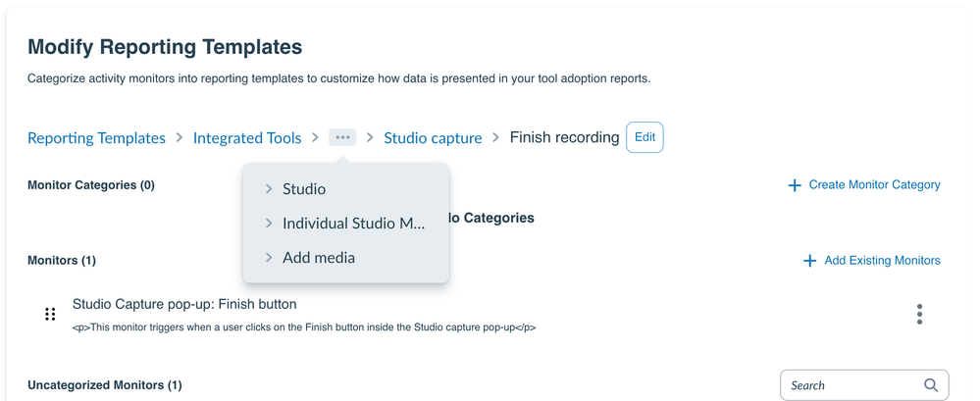The width and height of the screenshot is (980, 401).
Task: Open the Reporting Templates breadcrumb link
Action: 96,138
